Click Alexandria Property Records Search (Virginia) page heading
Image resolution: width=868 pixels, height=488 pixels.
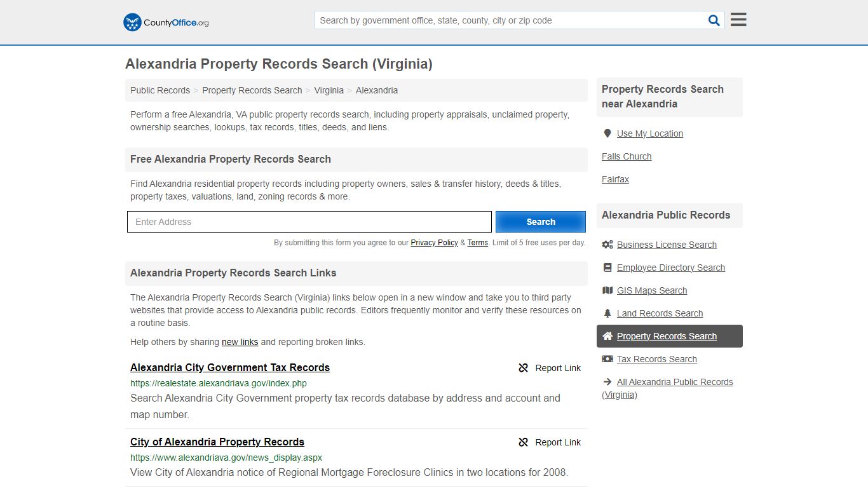tap(279, 64)
